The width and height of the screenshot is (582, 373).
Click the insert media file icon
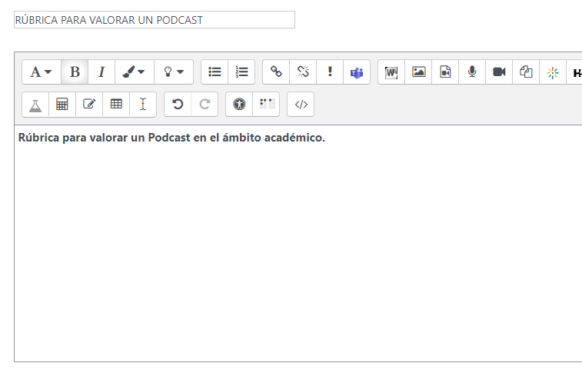click(445, 72)
